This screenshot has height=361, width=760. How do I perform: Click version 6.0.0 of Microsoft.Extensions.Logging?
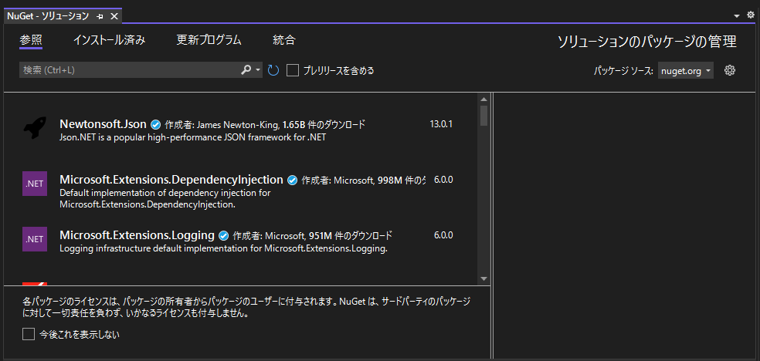tap(443, 235)
